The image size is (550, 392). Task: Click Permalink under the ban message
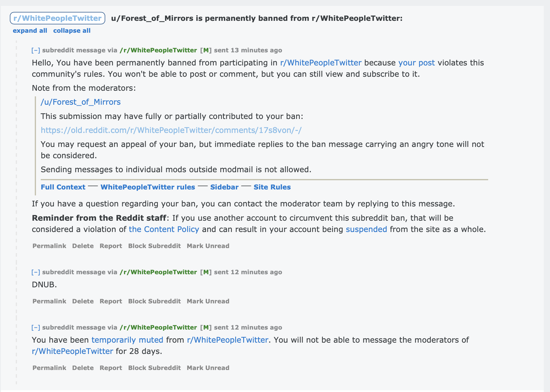click(x=49, y=246)
